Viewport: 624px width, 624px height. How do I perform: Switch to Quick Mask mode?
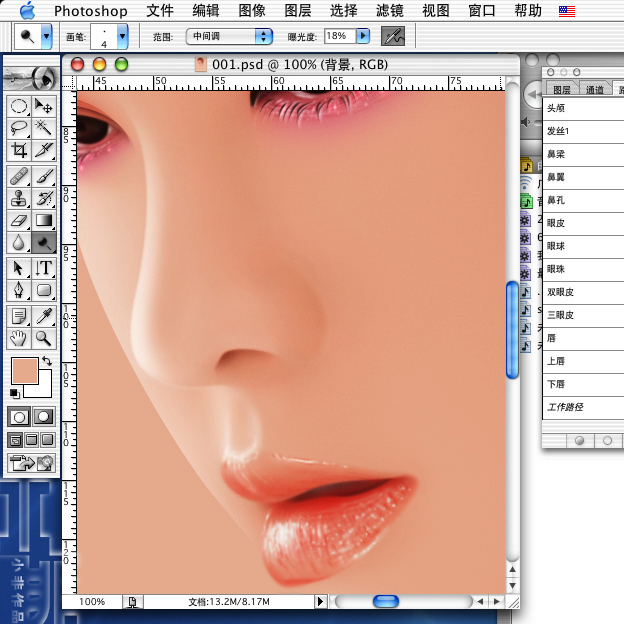[x=43, y=417]
